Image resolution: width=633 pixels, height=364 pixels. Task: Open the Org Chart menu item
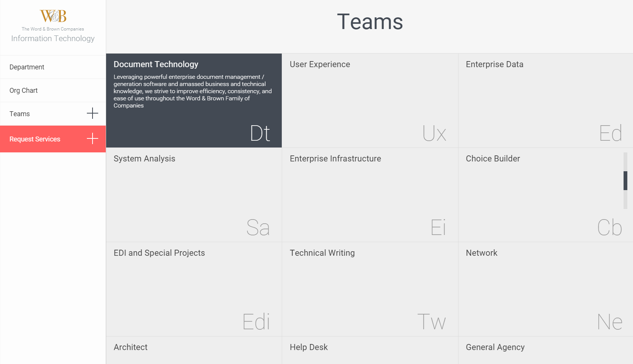pyautogui.click(x=23, y=91)
